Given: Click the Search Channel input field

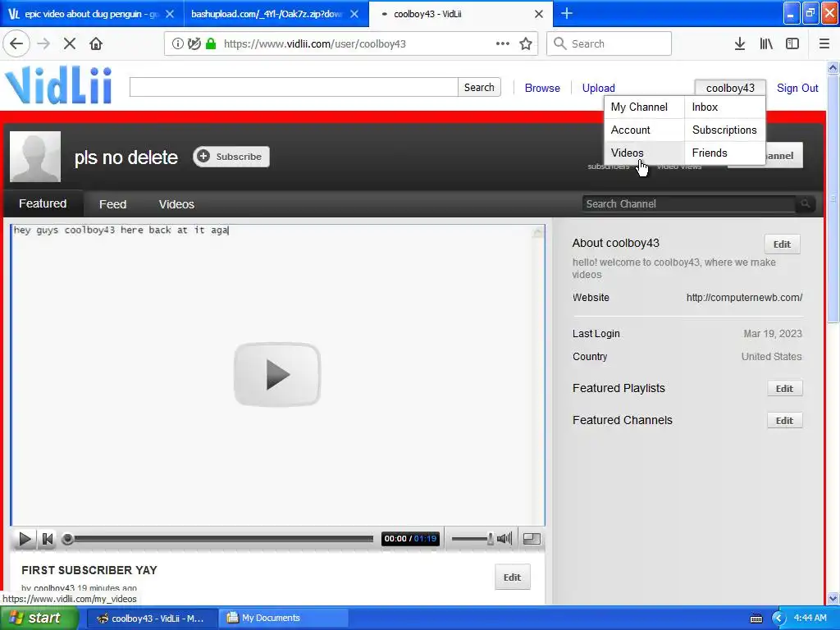Looking at the screenshot, I should pyautogui.click(x=689, y=203).
